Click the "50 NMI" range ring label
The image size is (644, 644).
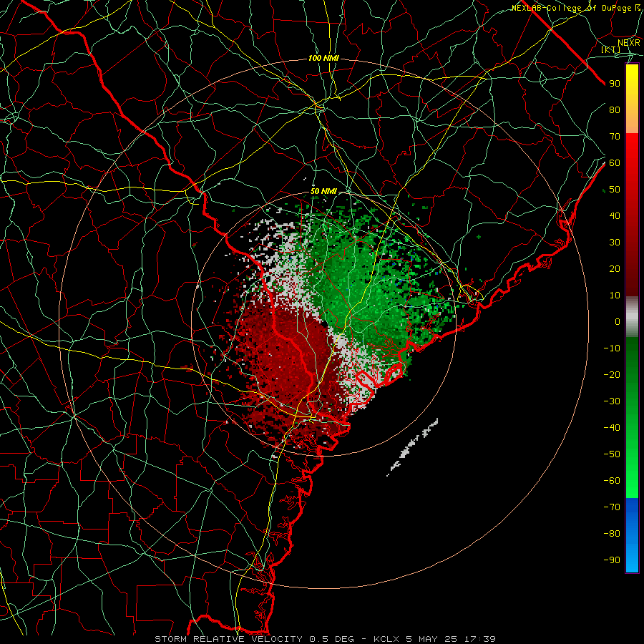pos(323,191)
